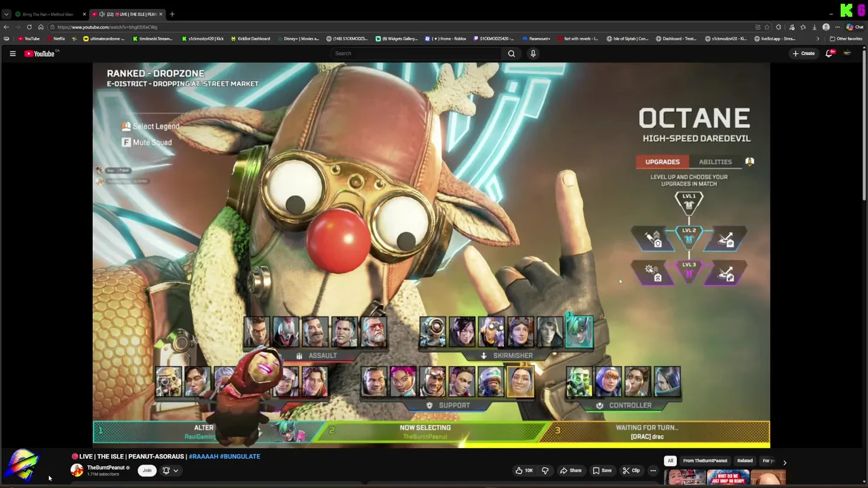This screenshot has width=868, height=488.
Task: Open the Home - Roblox bookmark
Action: pyautogui.click(x=446, y=39)
